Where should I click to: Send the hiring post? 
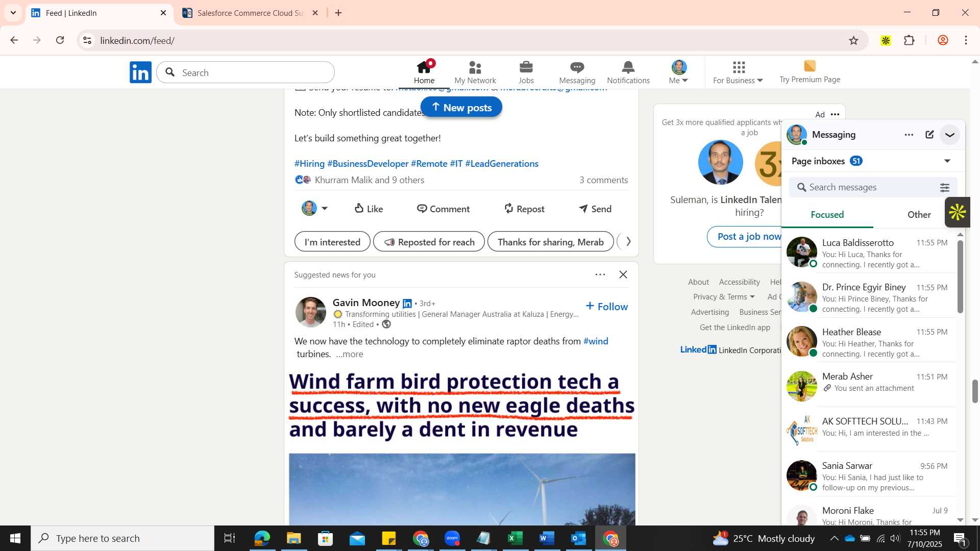(x=595, y=209)
